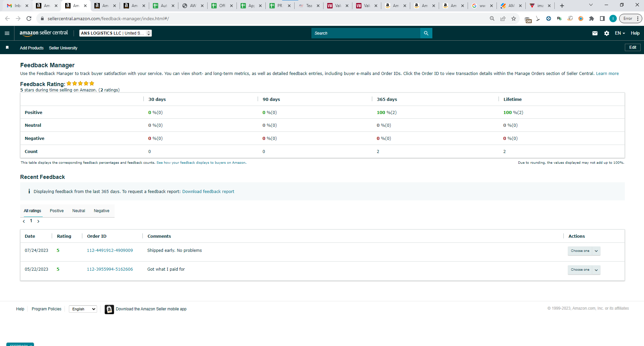Viewport: 644px width, 346px height.
Task: Open a new browser tab
Action: tap(562, 6)
